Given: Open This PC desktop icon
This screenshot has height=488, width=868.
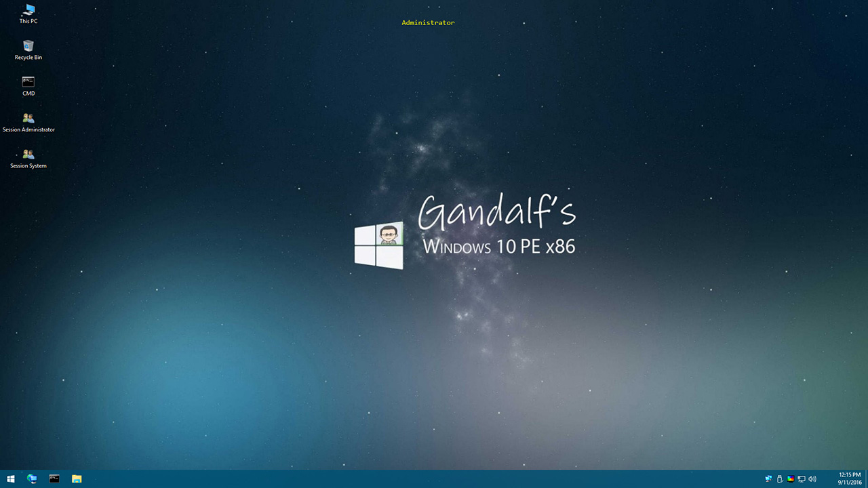Looking at the screenshot, I should click(28, 12).
